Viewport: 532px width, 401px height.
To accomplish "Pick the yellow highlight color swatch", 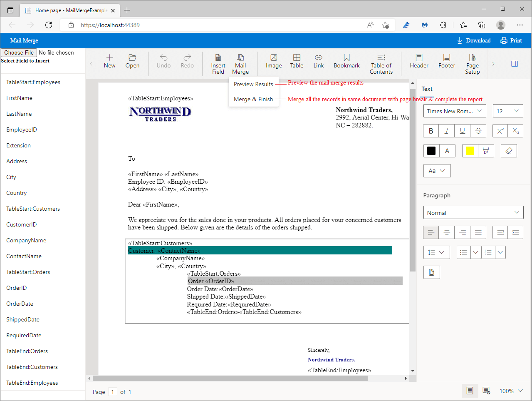I will tap(470, 150).
